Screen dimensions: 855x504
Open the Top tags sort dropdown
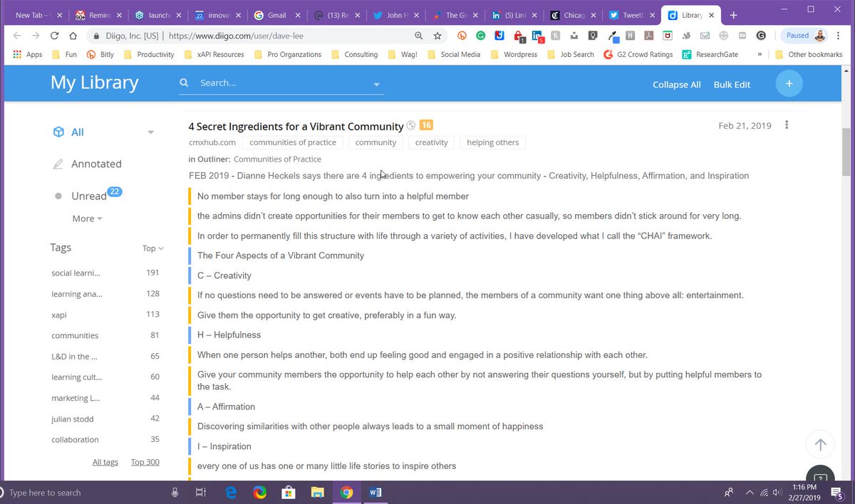pos(152,248)
